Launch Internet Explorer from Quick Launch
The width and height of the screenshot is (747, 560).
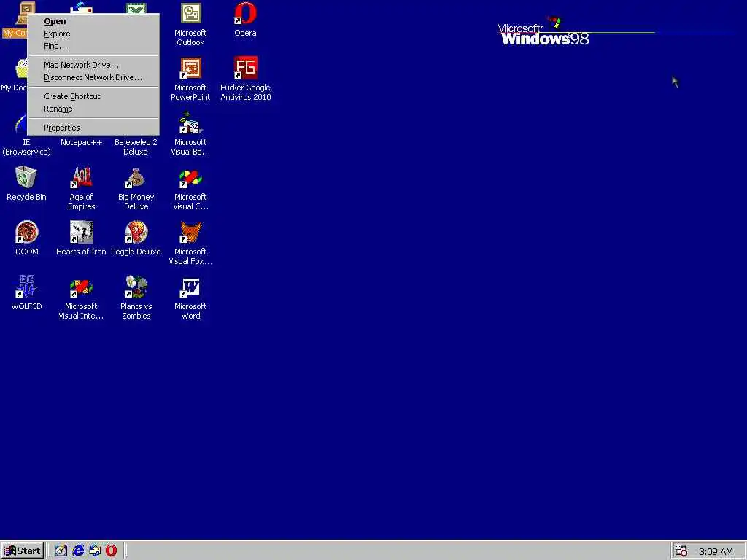pos(78,551)
